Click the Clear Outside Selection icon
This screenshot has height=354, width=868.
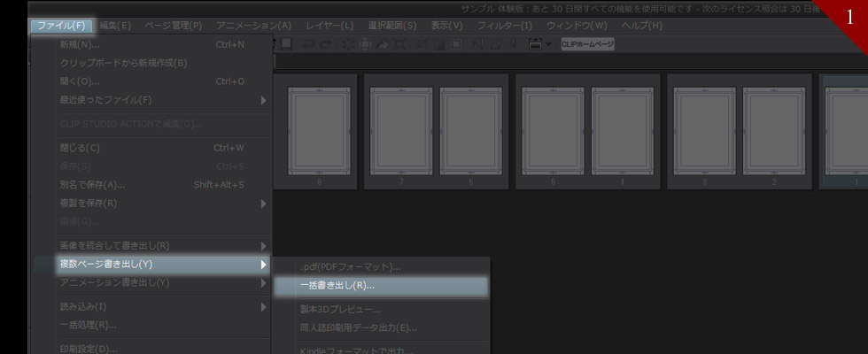pyautogui.click(x=365, y=44)
